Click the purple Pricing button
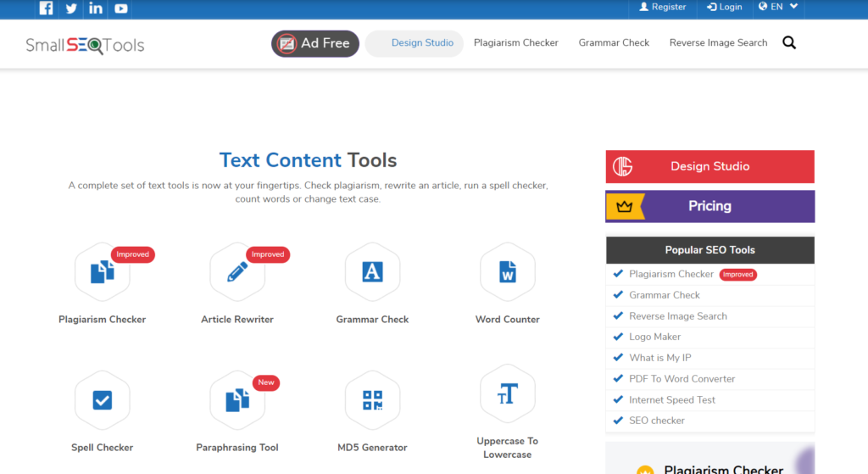Image resolution: width=868 pixels, height=474 pixels. pyautogui.click(x=709, y=206)
